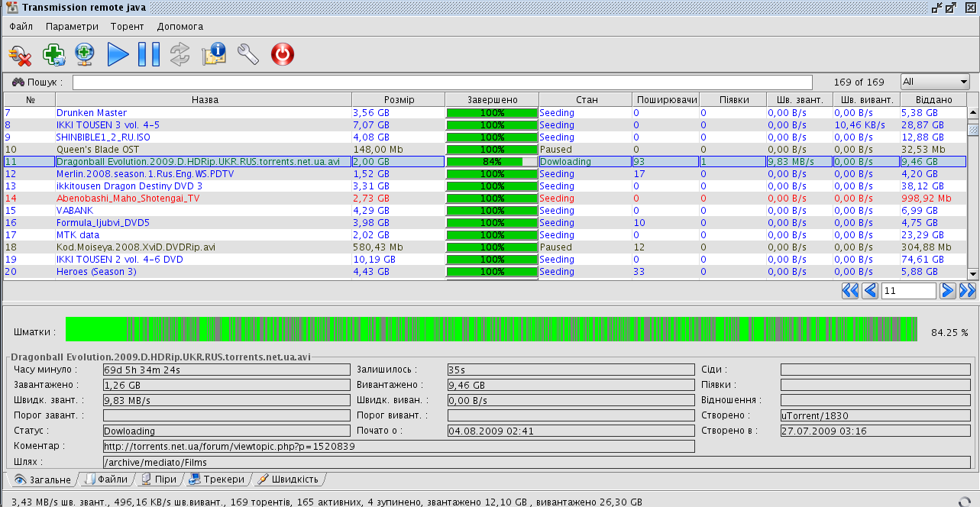980x507 pixels.
Task: Click the disconnect icon with red X
Action: tap(20, 54)
